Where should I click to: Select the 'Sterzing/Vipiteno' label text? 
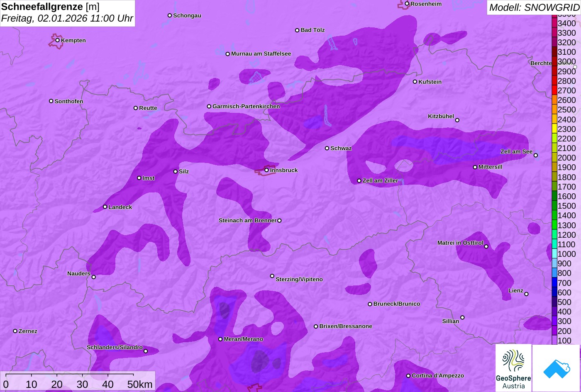[x=299, y=280]
